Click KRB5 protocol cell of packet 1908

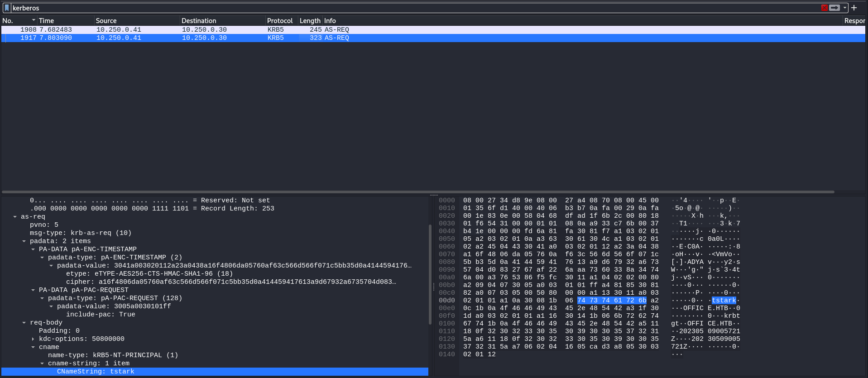click(x=275, y=29)
